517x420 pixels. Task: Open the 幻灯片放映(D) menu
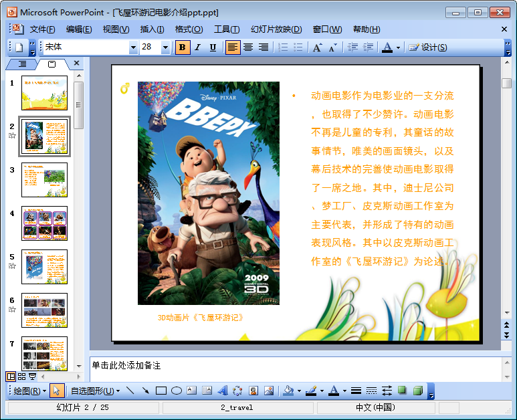pos(276,29)
